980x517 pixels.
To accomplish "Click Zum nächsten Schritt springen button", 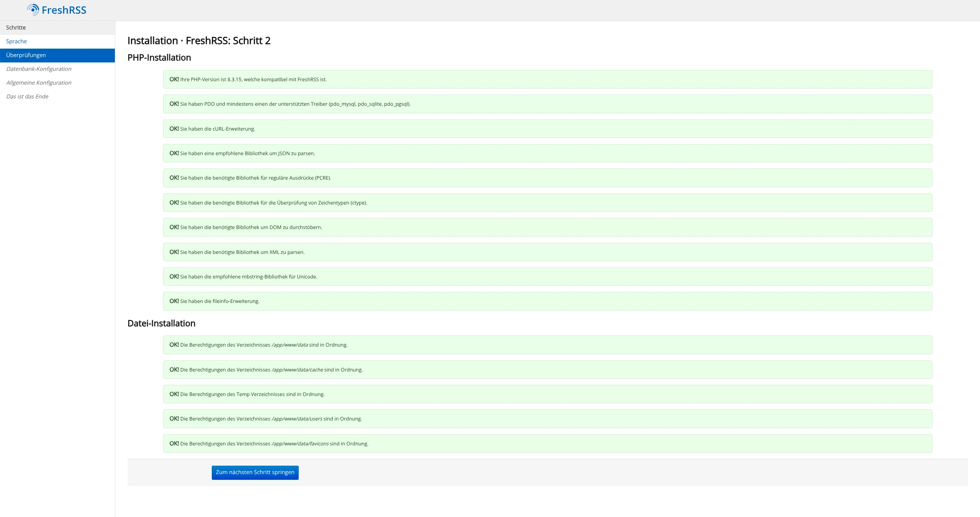I will point(255,472).
